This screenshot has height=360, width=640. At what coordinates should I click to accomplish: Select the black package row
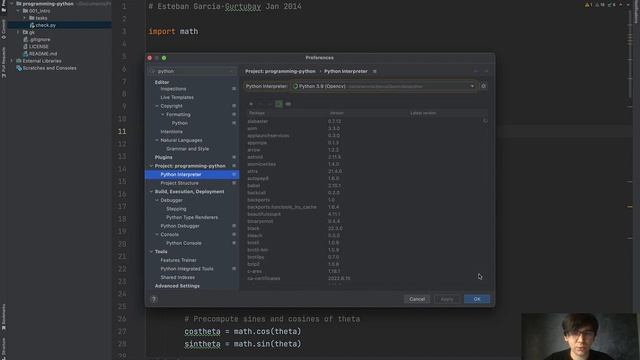pos(365,229)
